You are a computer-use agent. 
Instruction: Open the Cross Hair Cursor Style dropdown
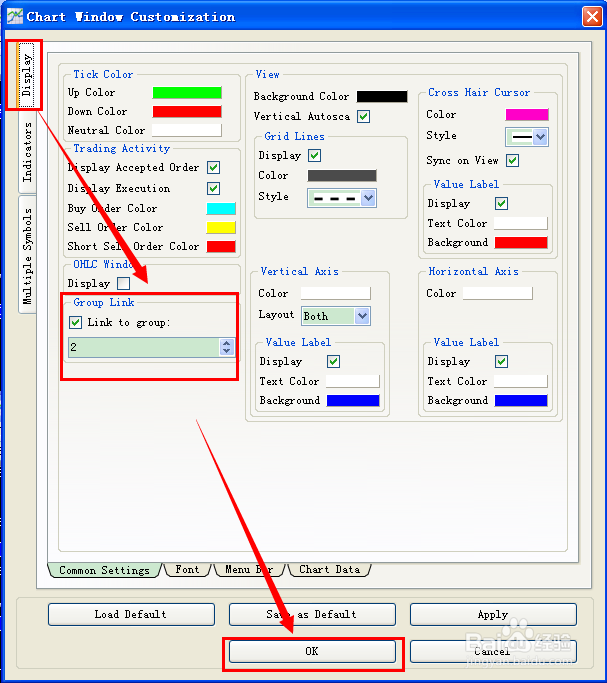526,137
